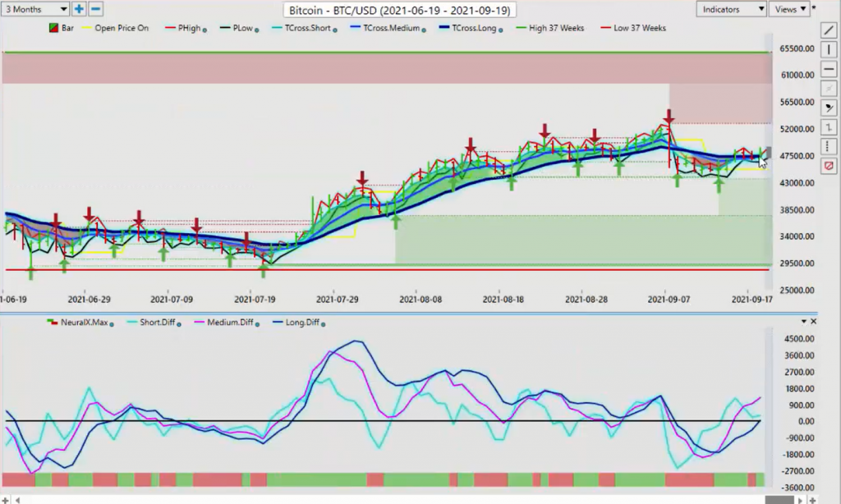Click the scroll left arrow at the bottom
The height and width of the screenshot is (504, 841).
tap(18, 500)
